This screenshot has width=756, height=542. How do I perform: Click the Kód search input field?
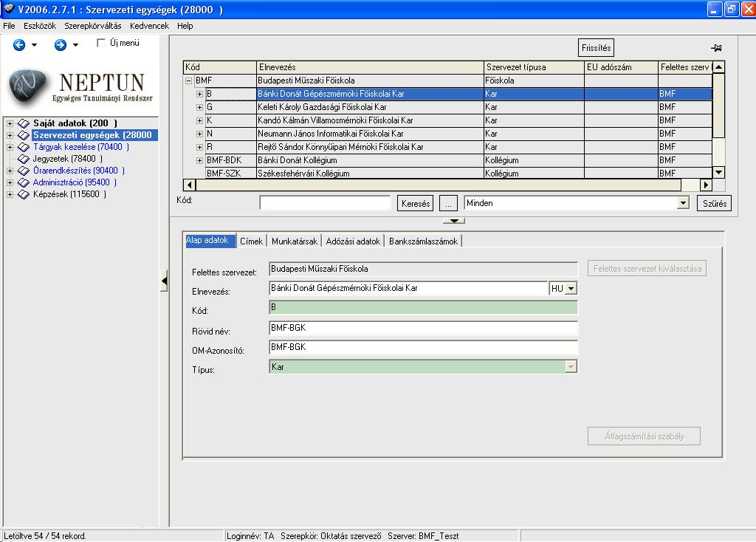coord(325,203)
